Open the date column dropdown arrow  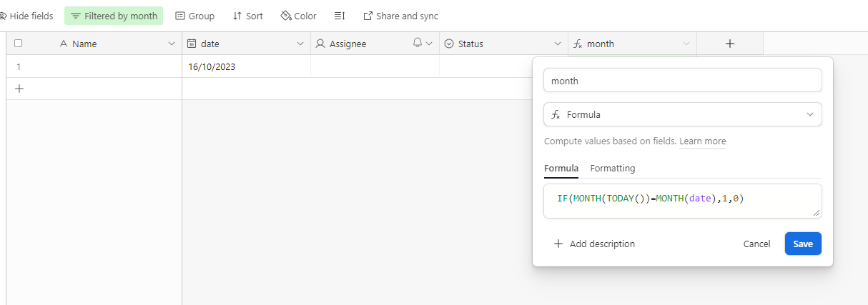tap(300, 44)
